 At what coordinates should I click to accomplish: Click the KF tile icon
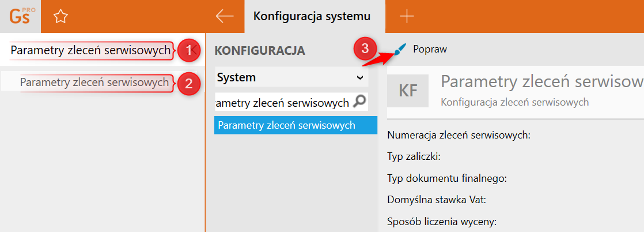click(408, 91)
